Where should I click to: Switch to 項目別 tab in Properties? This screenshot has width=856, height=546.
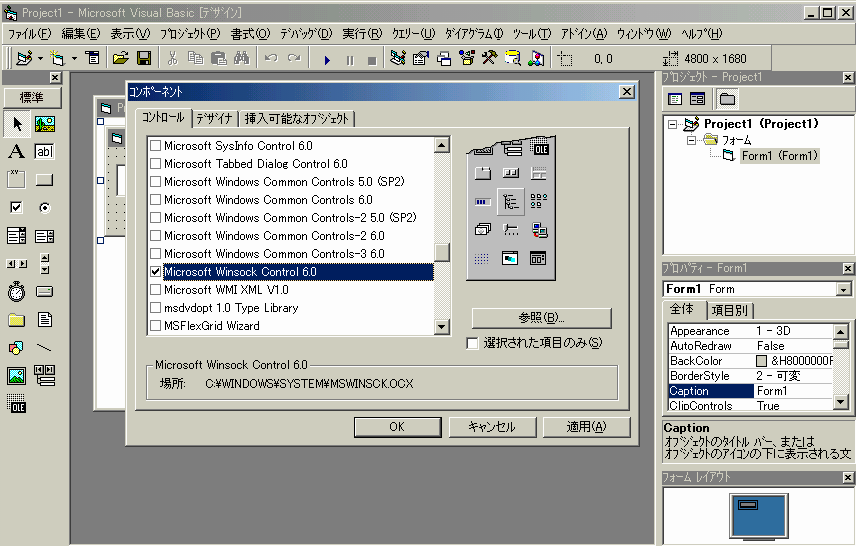pos(729,311)
